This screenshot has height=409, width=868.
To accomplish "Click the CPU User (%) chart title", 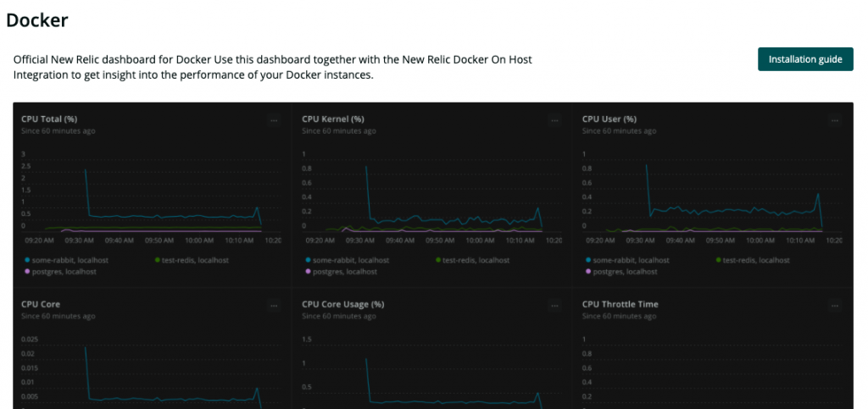I will (609, 119).
